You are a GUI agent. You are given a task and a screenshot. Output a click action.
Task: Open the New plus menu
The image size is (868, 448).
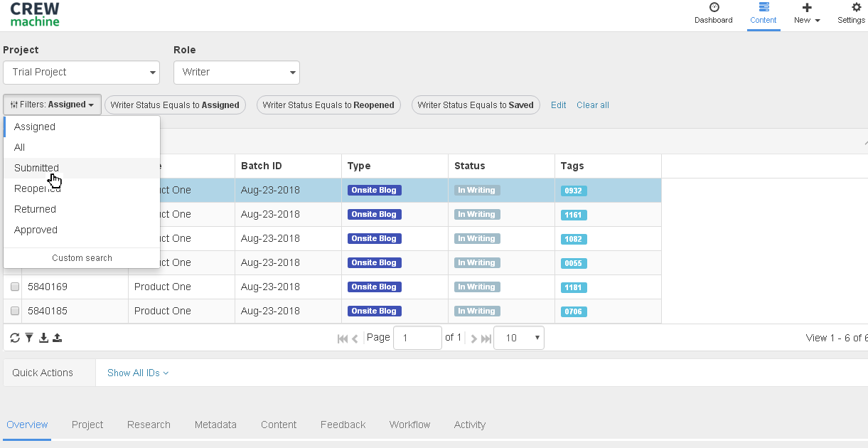point(807,14)
